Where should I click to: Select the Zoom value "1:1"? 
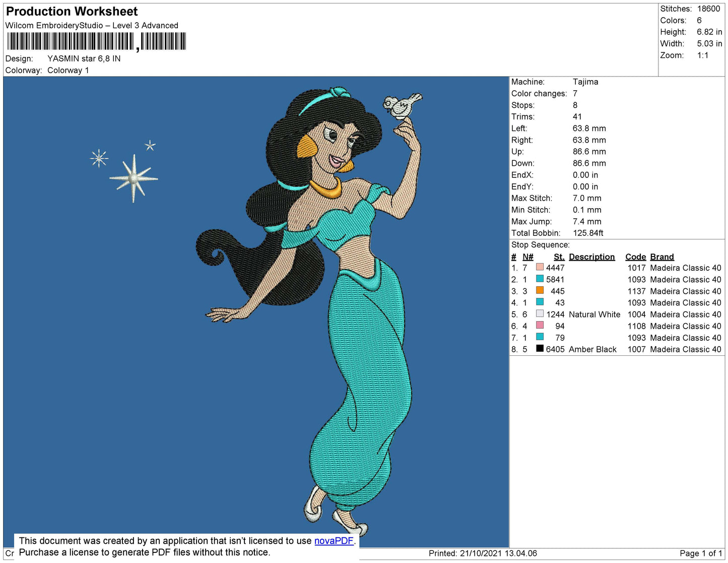(x=703, y=55)
